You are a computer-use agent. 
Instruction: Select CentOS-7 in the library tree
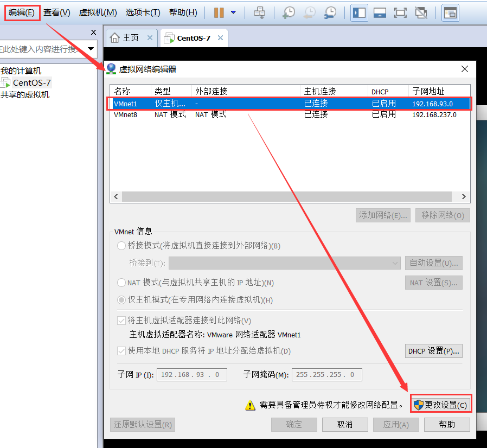31,83
